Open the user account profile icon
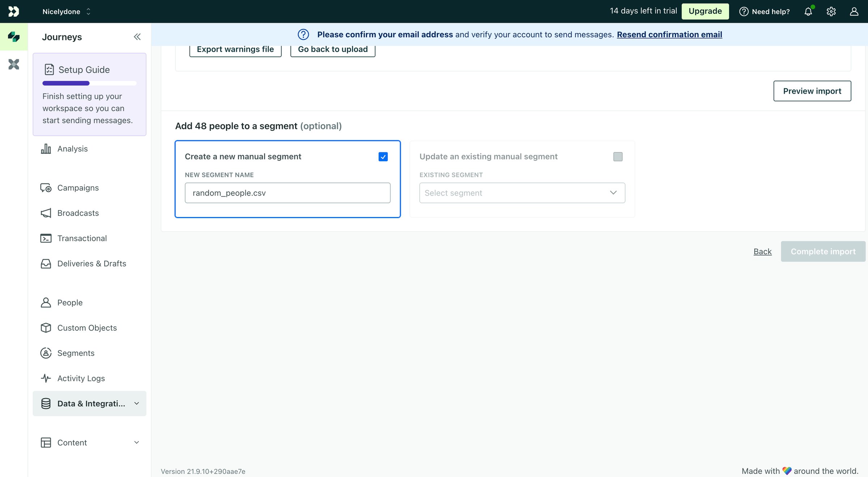 click(x=854, y=11)
